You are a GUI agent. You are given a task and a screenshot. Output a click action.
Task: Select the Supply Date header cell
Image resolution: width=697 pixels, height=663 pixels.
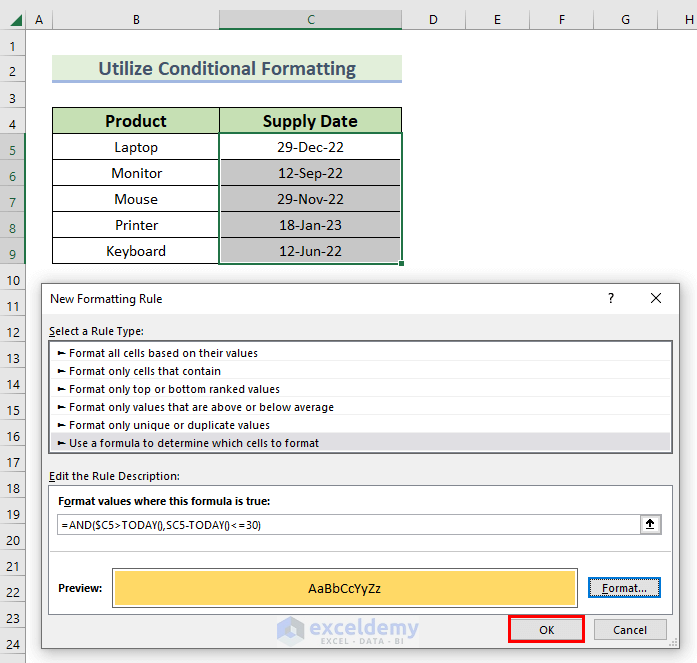[310, 121]
